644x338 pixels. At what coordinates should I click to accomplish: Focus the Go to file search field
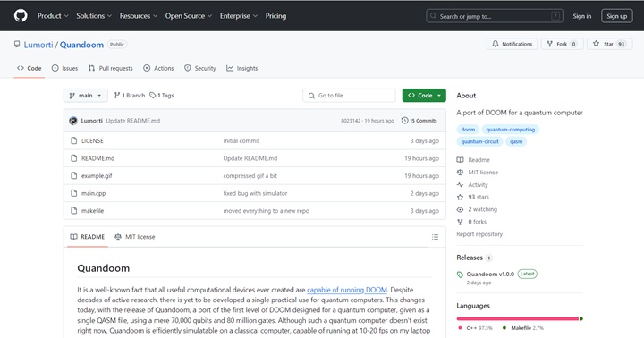349,96
